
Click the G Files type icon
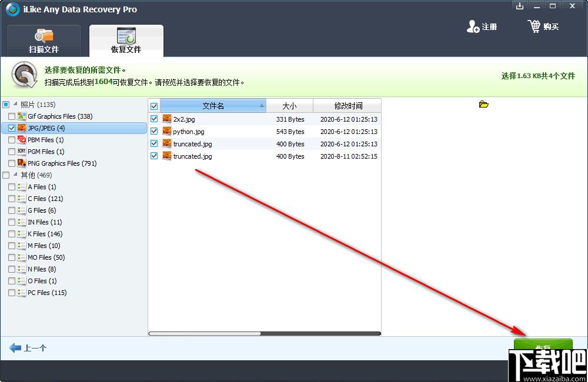tap(22, 210)
